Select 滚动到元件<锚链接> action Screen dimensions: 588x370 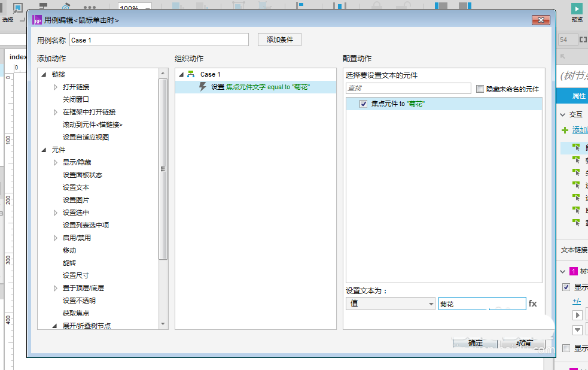tap(93, 125)
